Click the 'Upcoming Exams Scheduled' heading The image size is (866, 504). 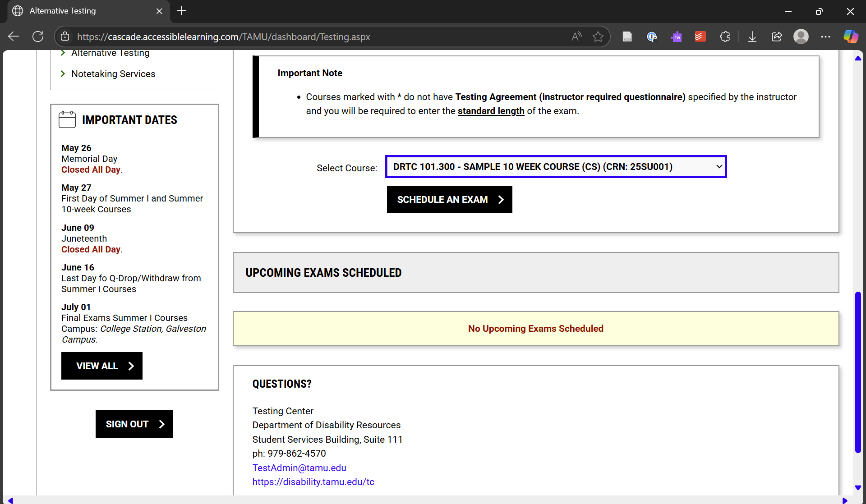pos(323,273)
